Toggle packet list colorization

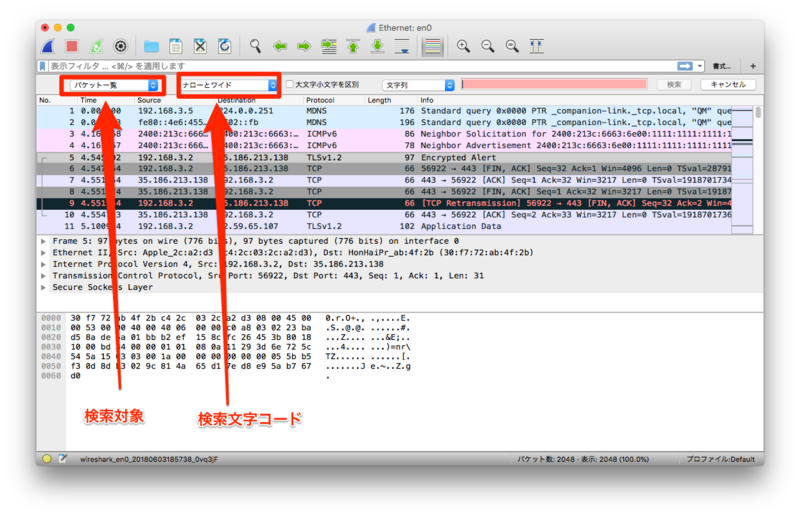click(433, 46)
